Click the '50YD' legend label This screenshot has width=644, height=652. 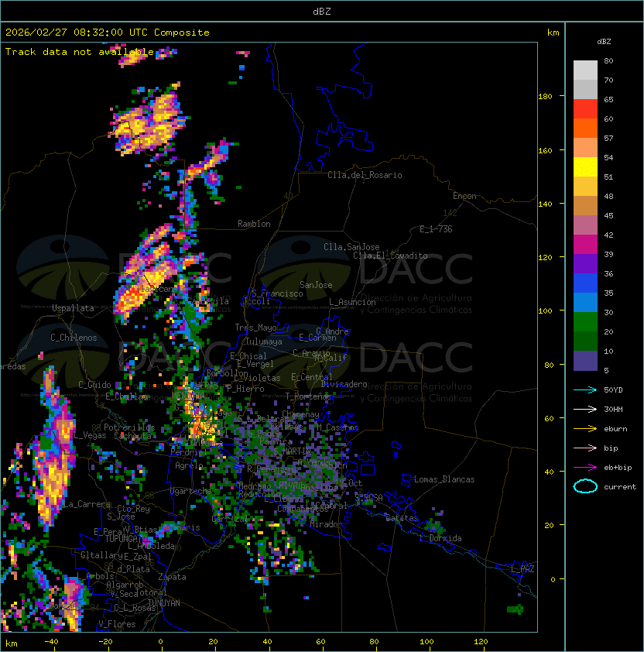coord(613,390)
